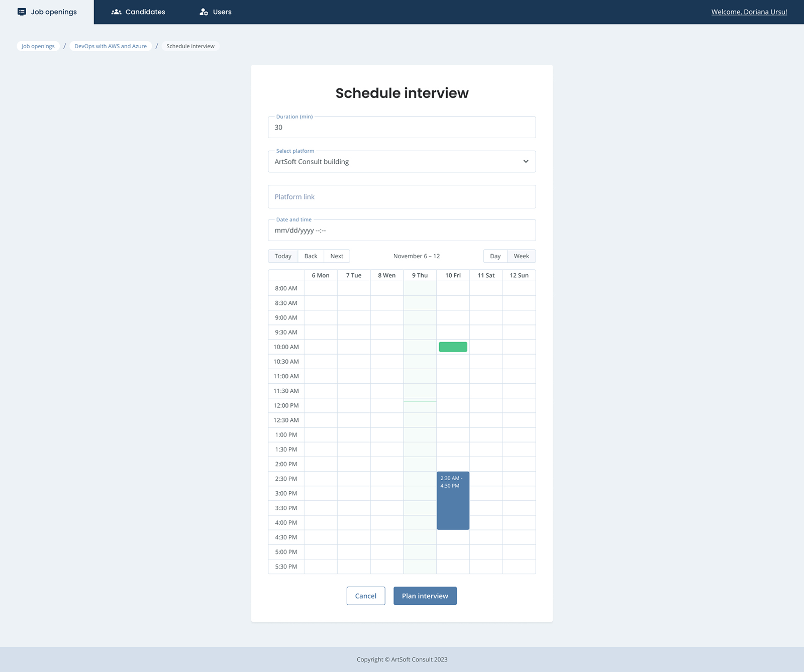Click the Schedule interview breadcrumb
The image size is (804, 672).
point(190,46)
